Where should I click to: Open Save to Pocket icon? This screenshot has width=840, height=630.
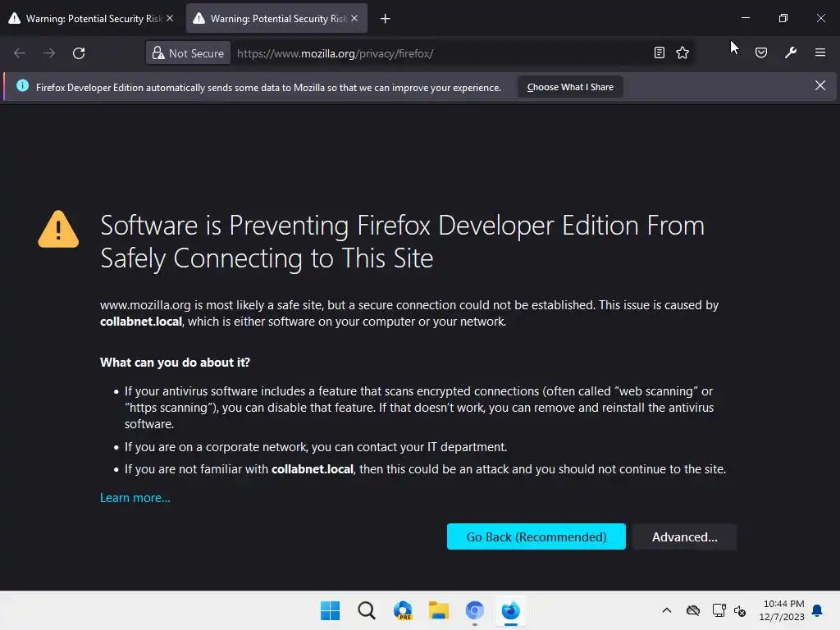click(x=761, y=52)
